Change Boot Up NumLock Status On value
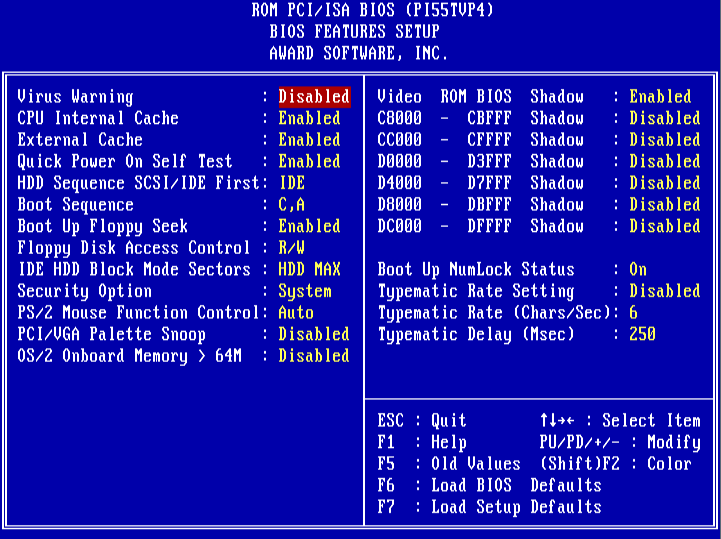Viewport: 721px width, 539px height. (x=638, y=270)
